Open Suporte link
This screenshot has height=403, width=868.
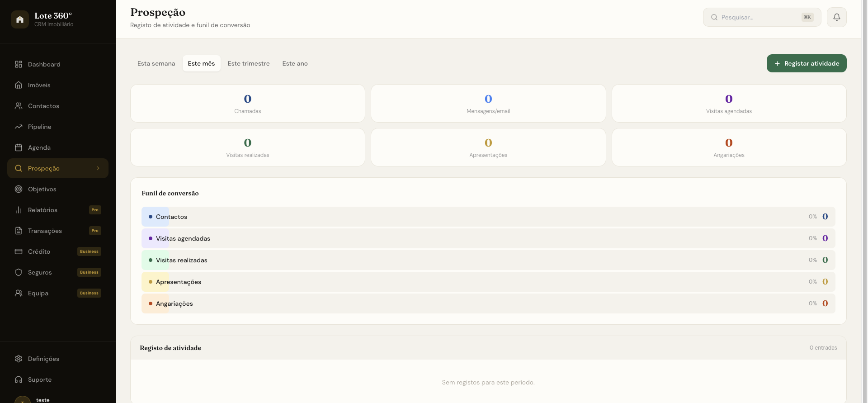tap(58, 379)
